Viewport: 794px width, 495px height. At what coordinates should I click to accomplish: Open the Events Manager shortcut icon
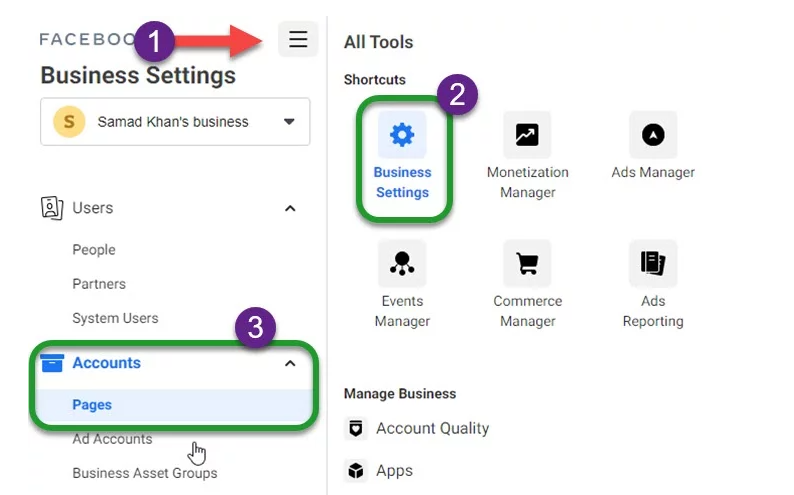[402, 263]
